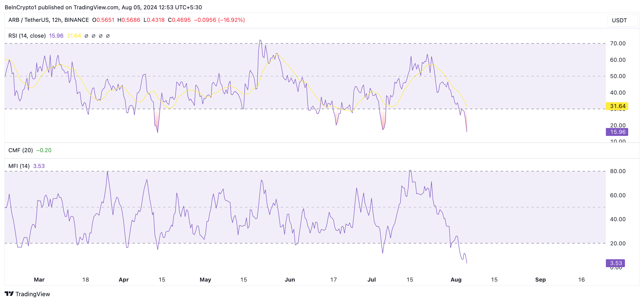
Task: Click the purple 3.53 MFI axis tag
Action: [x=615, y=263]
